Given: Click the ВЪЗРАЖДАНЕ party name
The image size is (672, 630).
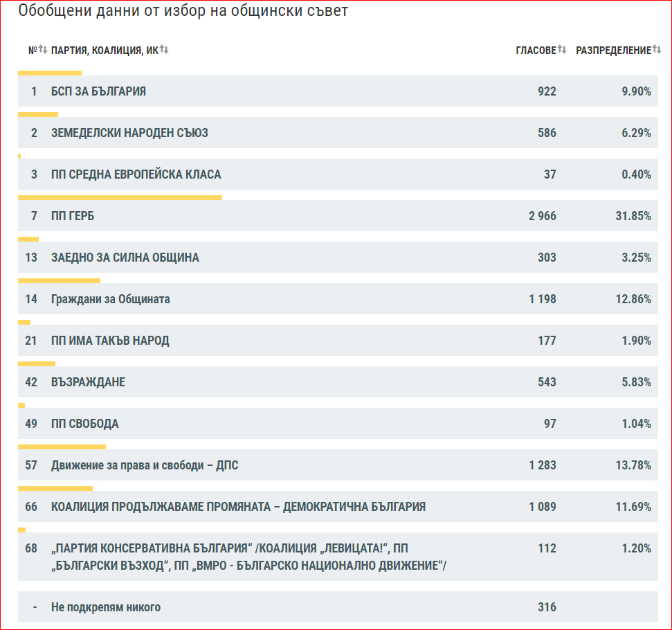Looking at the screenshot, I should [x=88, y=382].
